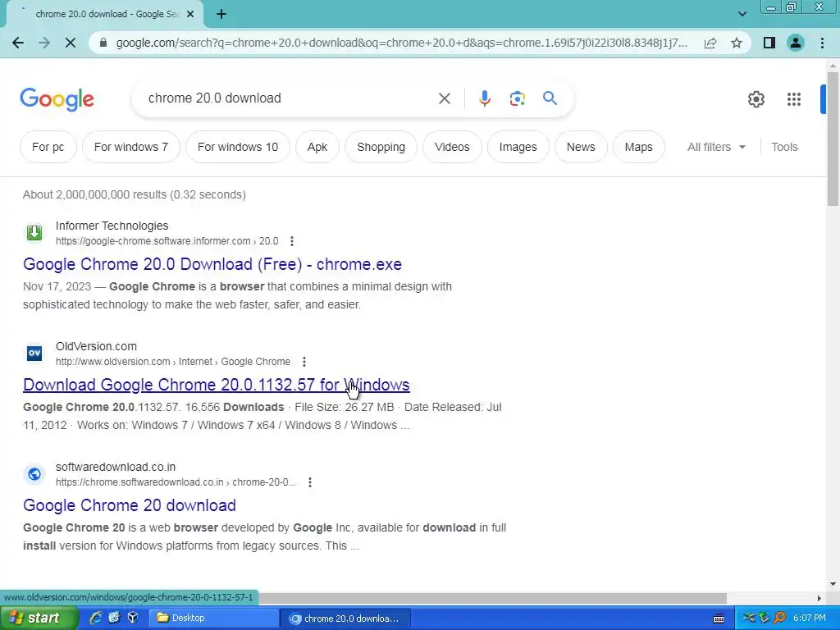840x630 pixels.
Task: Bookmark this page with star icon
Action: point(737,43)
